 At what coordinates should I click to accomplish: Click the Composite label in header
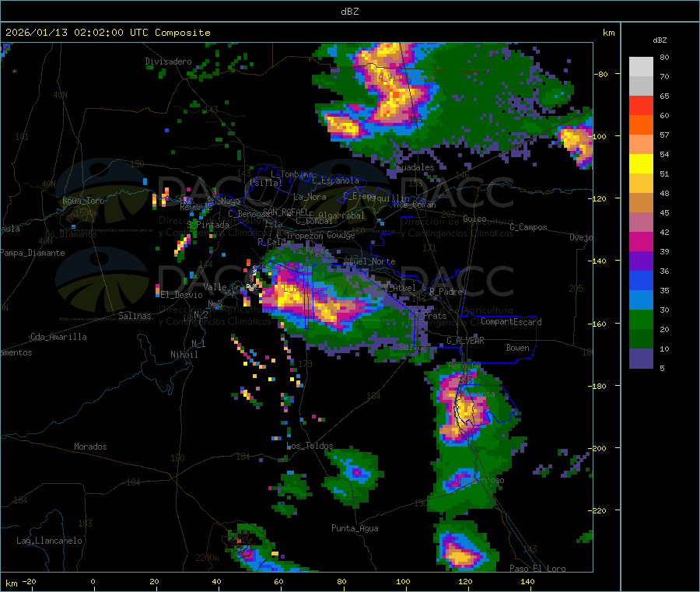[183, 33]
